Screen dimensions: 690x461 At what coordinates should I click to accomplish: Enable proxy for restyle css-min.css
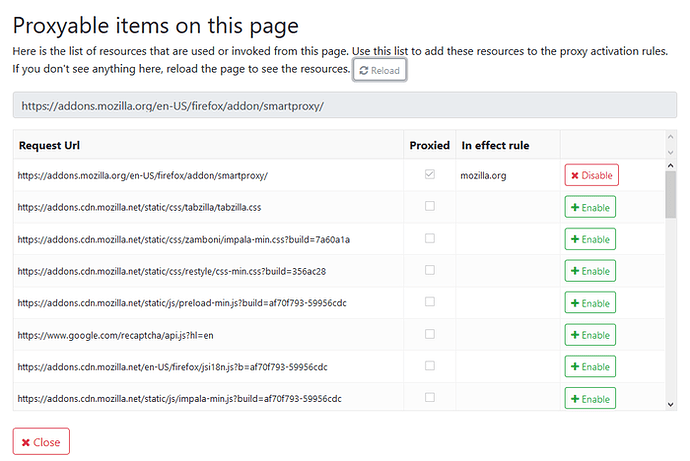590,271
